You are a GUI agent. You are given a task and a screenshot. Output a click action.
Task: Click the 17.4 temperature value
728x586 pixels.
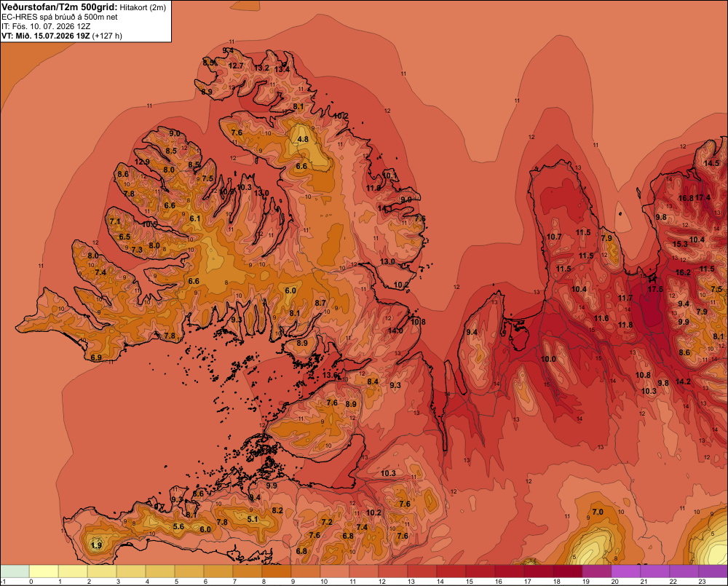coord(703,198)
